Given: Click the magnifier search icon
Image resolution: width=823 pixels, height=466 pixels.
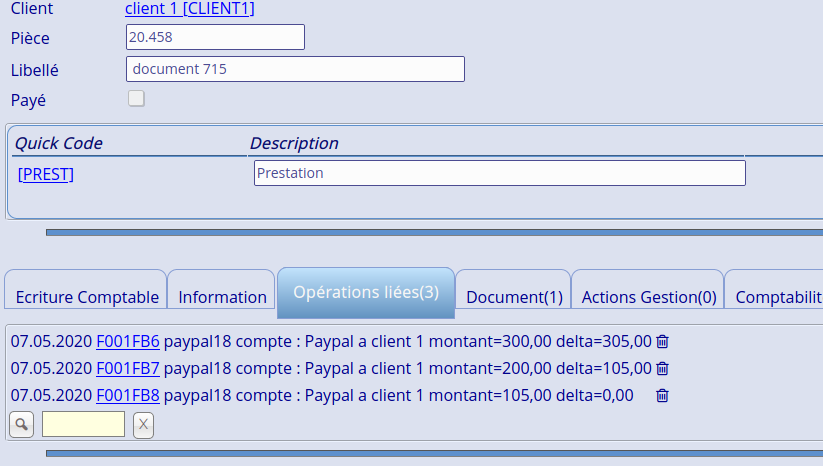Looking at the screenshot, I should (21, 424).
